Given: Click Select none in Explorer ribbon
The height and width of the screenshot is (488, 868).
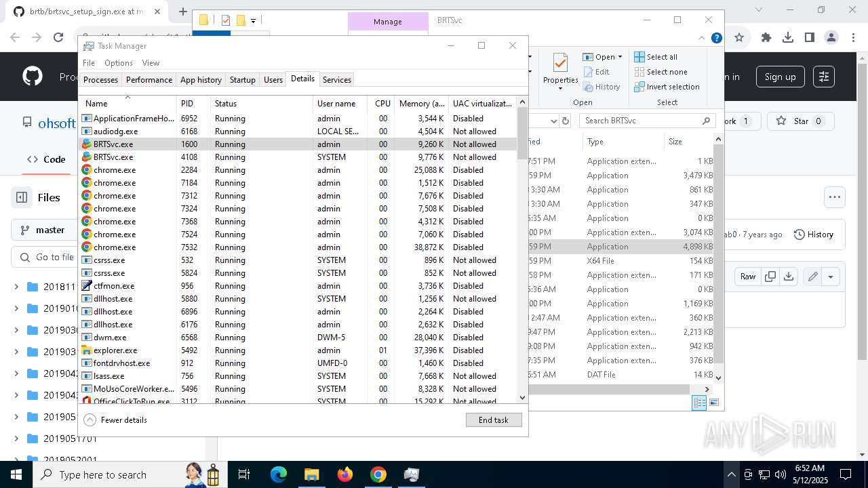Looking at the screenshot, I should click(660, 72).
